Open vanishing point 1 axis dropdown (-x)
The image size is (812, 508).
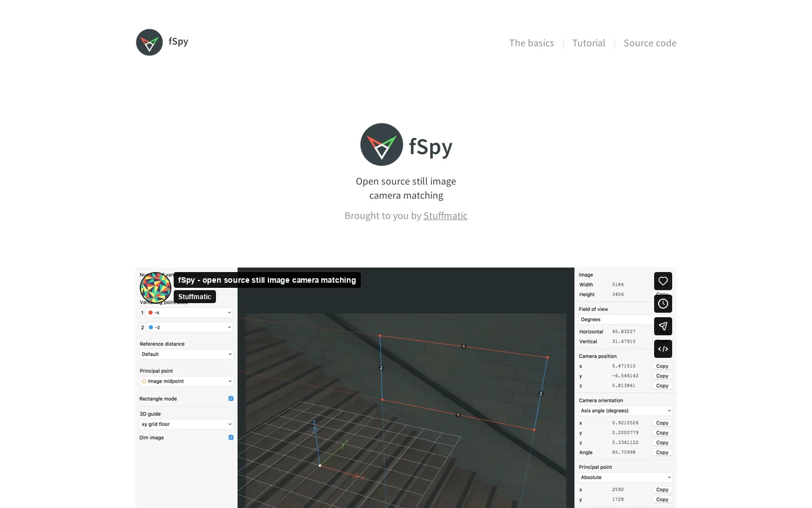tap(189, 312)
